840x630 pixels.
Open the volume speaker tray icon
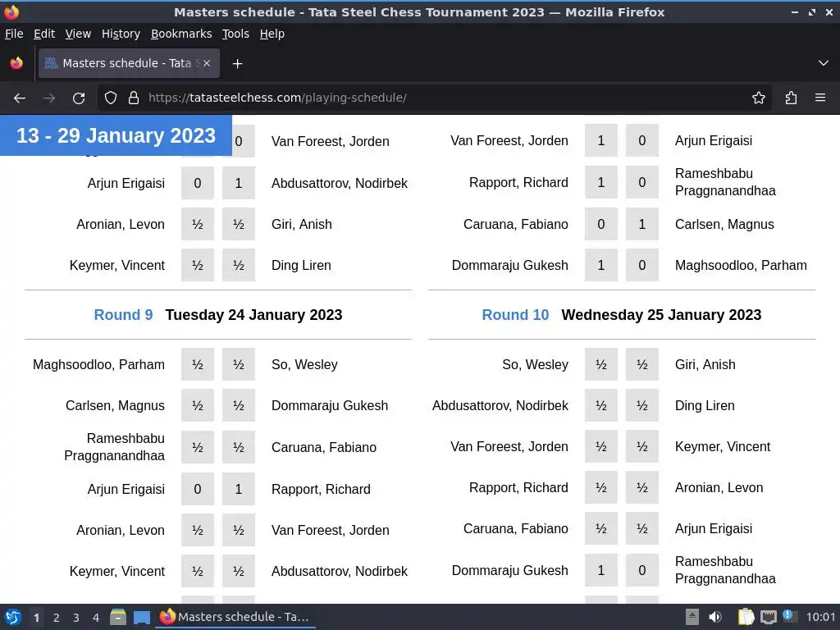tap(715, 617)
